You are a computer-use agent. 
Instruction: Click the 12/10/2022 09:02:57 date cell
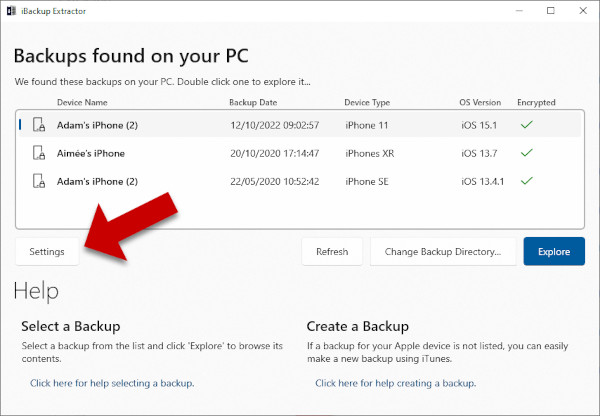point(275,125)
